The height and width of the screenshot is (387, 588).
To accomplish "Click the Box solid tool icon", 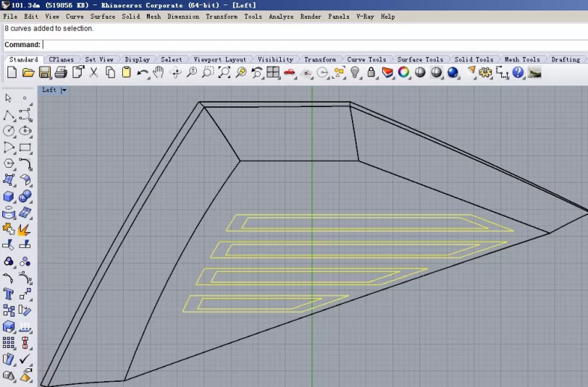I will 9,196.
